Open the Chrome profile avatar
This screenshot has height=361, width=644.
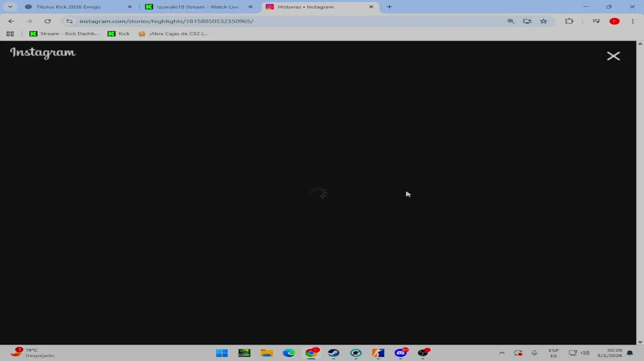(614, 21)
